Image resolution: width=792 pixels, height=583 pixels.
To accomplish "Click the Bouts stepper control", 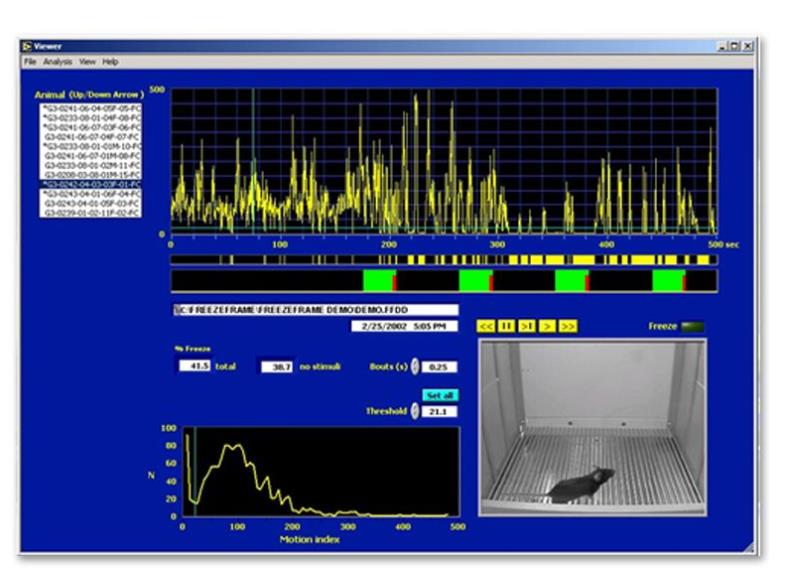I will (x=416, y=367).
